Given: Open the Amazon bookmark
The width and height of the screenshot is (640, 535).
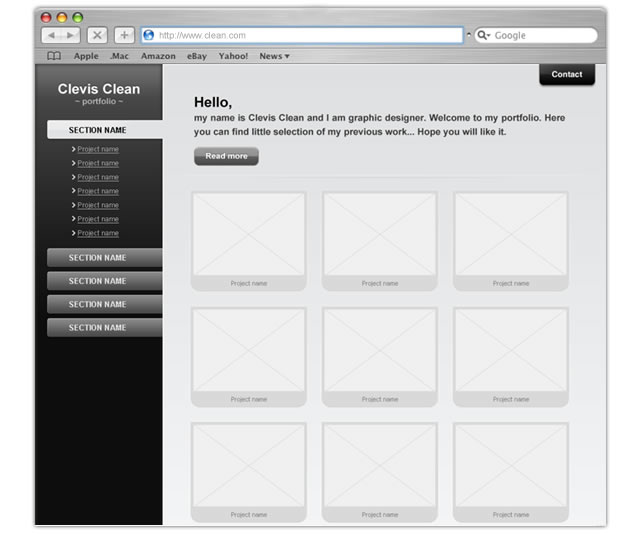Looking at the screenshot, I should tap(158, 56).
